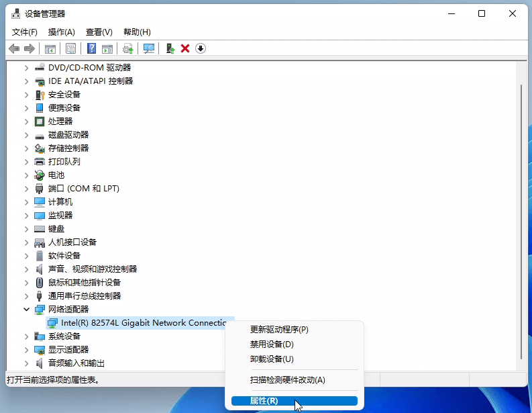Select the 处理器 tree item
The image size is (532, 413).
pyautogui.click(x=60, y=122)
